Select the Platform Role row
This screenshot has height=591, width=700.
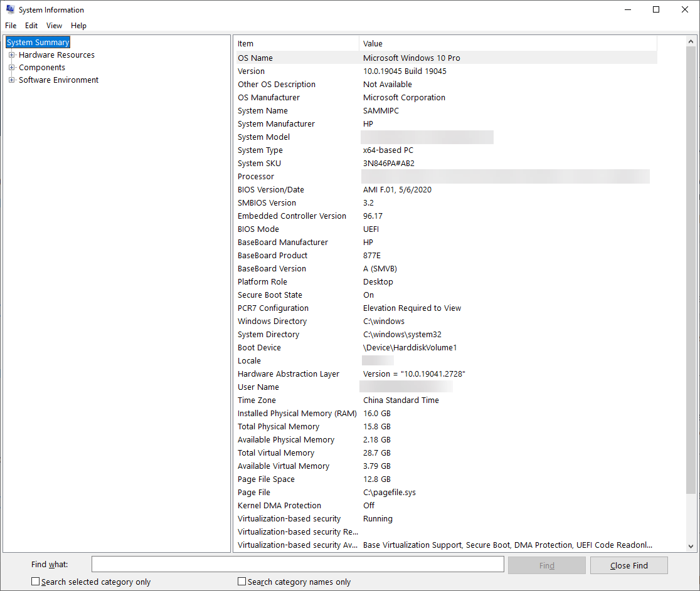pos(447,281)
